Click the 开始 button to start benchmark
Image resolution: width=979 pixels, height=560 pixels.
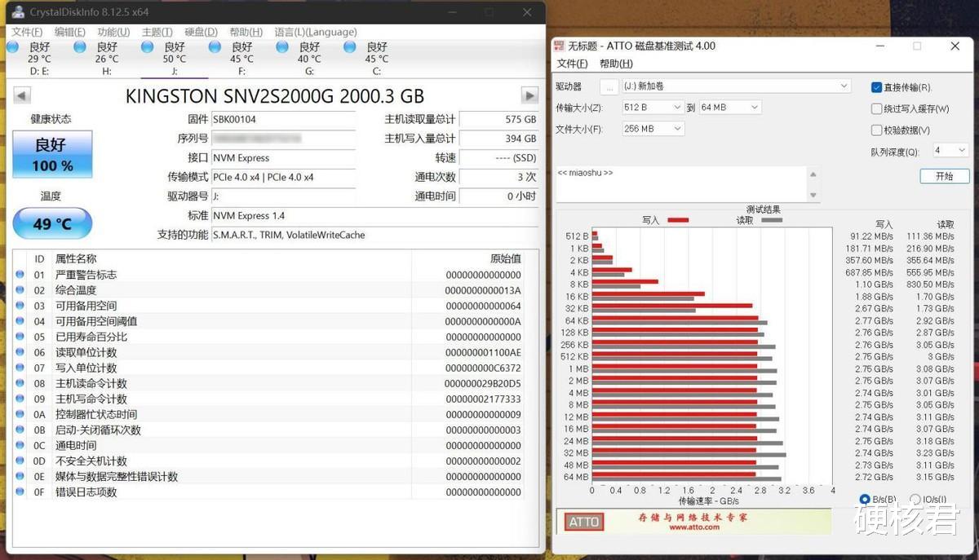(x=944, y=175)
